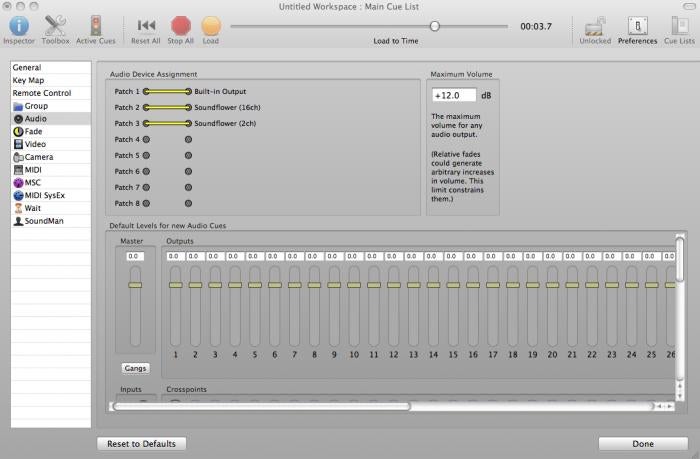
Task: Click the Patch 8 source dot
Action: pos(146,204)
